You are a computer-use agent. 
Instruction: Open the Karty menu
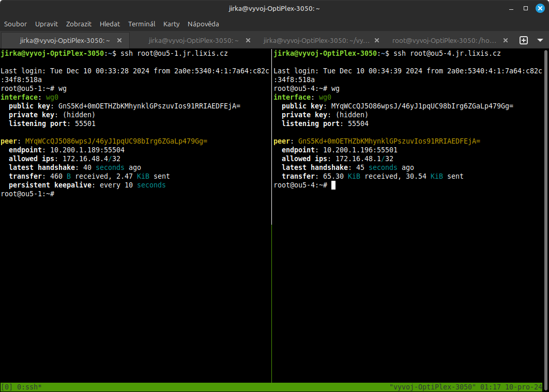(172, 24)
